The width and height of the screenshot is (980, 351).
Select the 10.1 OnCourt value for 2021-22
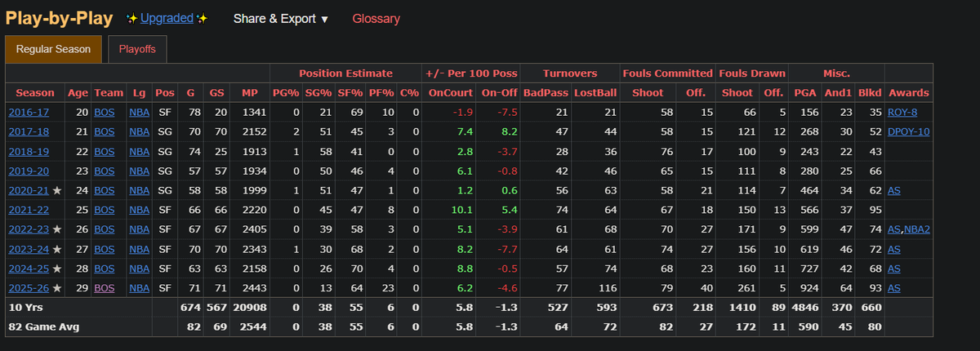coord(461,211)
